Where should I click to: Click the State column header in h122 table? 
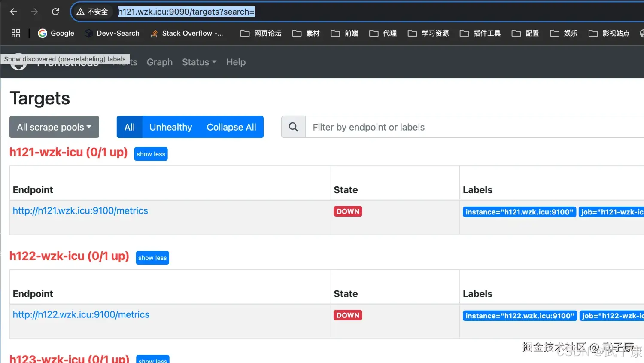[346, 294]
